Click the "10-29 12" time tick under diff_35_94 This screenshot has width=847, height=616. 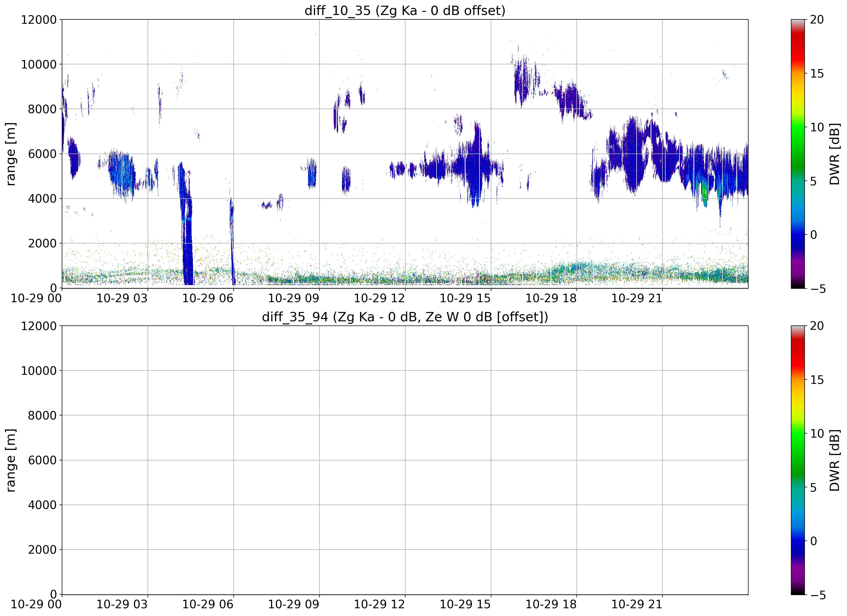[x=379, y=604]
